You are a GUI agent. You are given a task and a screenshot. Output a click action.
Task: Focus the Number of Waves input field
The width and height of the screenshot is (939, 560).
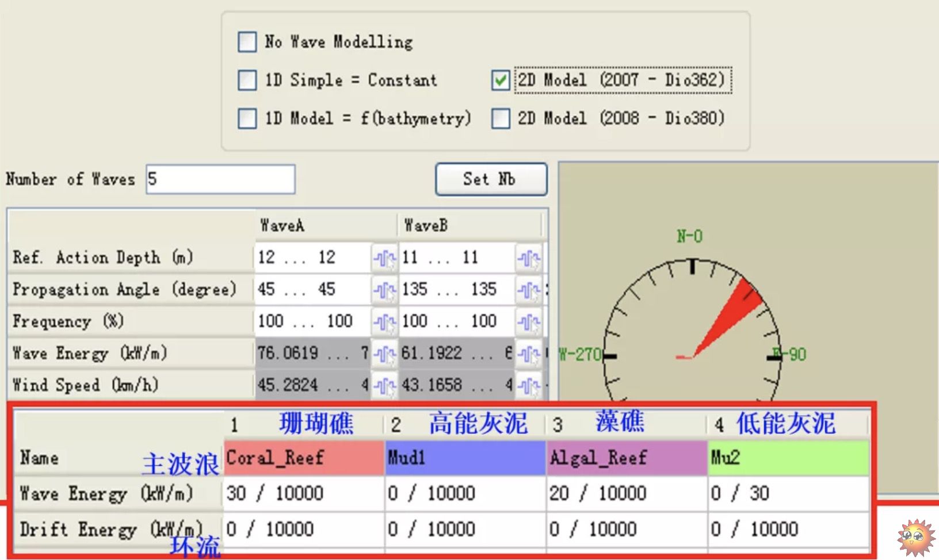pyautogui.click(x=220, y=179)
